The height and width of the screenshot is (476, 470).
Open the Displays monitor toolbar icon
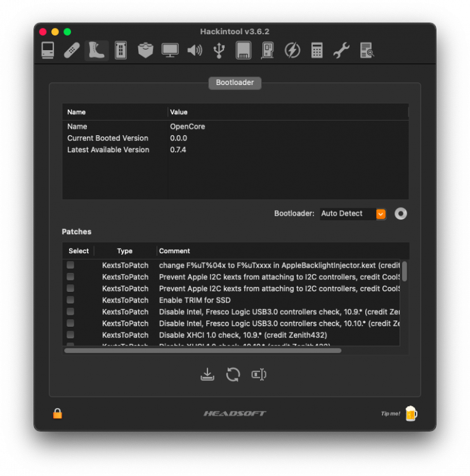click(170, 50)
